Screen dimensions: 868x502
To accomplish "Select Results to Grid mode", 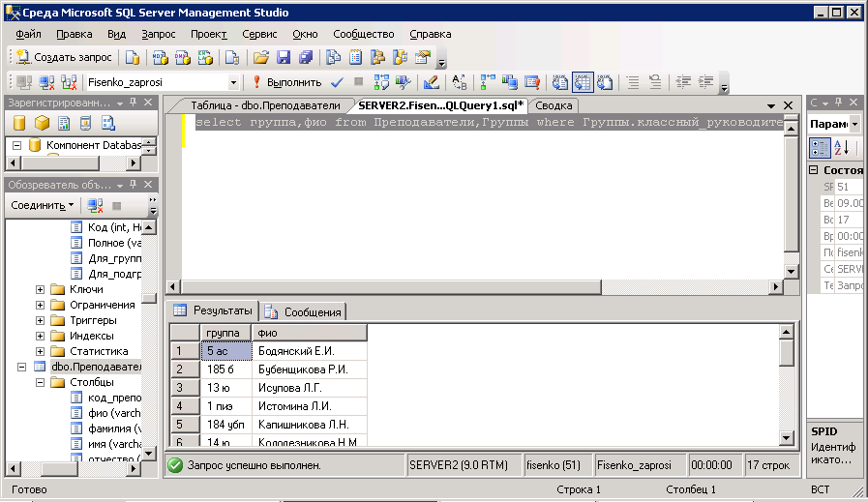I will click(583, 82).
